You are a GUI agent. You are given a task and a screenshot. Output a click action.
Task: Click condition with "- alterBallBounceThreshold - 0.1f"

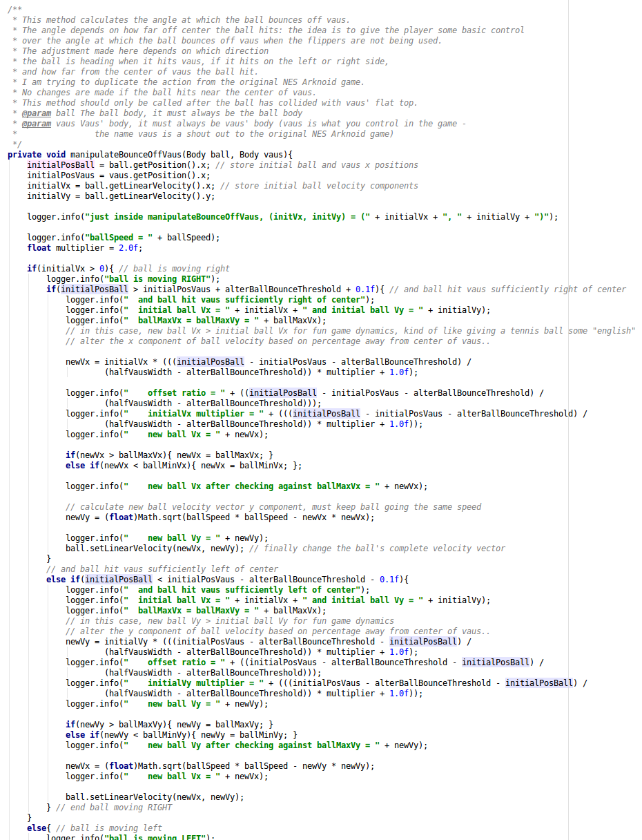(x=227, y=580)
